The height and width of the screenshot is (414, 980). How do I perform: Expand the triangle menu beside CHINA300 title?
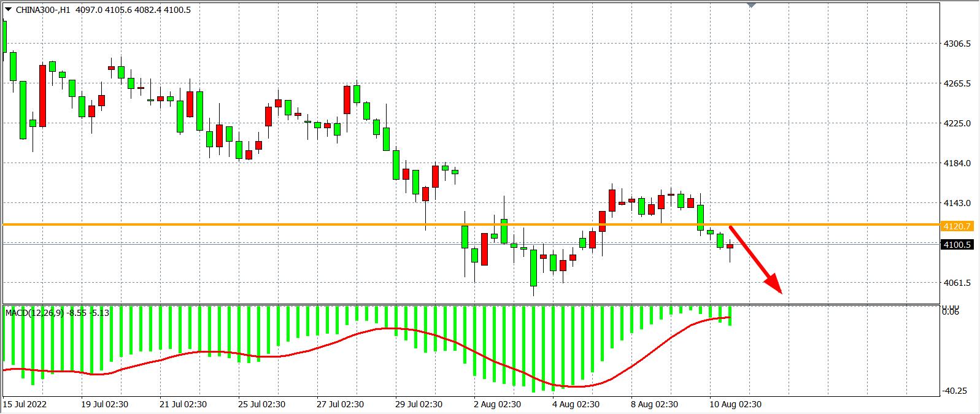8,9
